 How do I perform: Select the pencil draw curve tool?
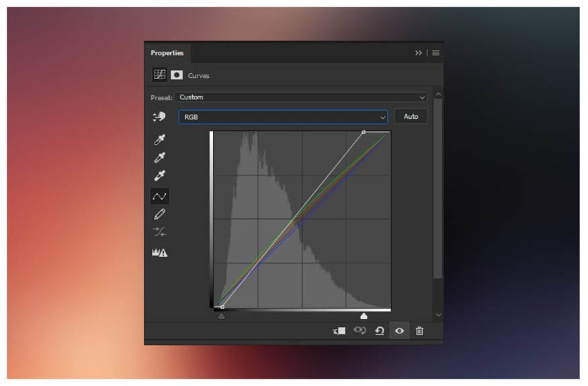coord(159,214)
